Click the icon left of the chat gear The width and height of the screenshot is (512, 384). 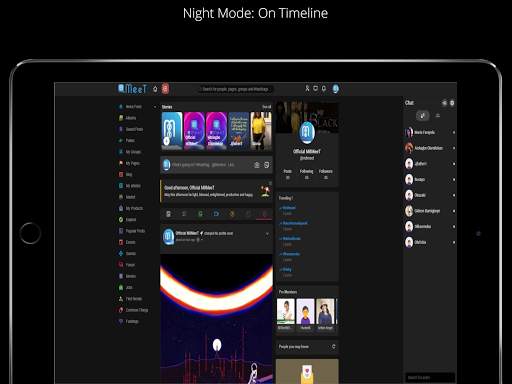tap(444, 103)
